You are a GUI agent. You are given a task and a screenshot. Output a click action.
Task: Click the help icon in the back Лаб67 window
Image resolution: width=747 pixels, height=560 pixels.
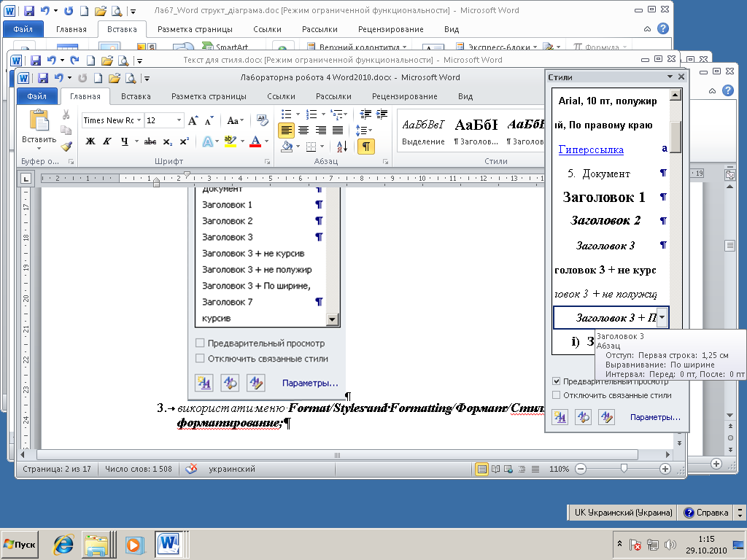tap(662, 28)
